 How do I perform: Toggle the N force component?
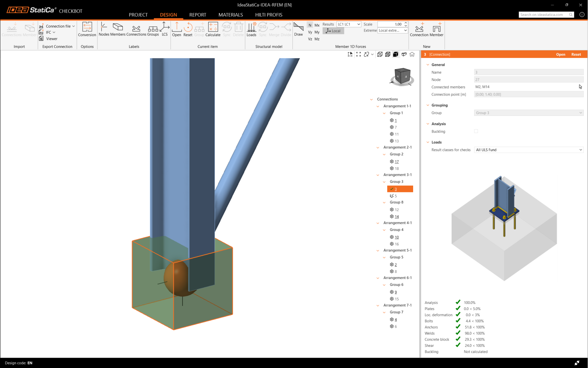tap(310, 25)
